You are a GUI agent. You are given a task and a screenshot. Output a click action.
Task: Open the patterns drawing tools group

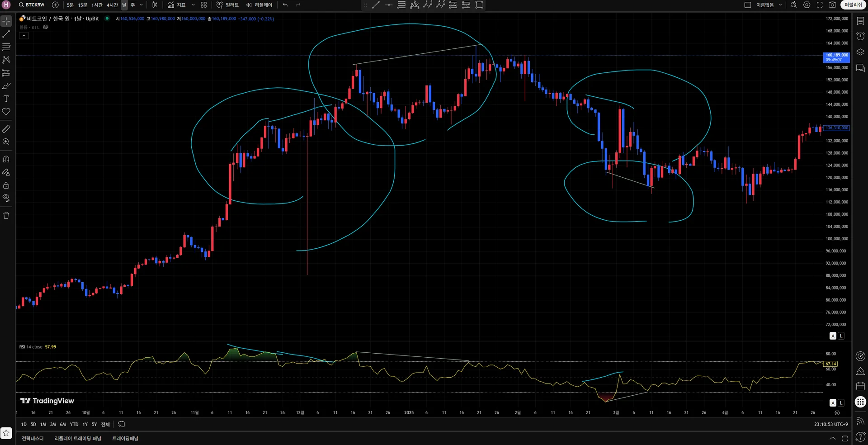click(6, 60)
